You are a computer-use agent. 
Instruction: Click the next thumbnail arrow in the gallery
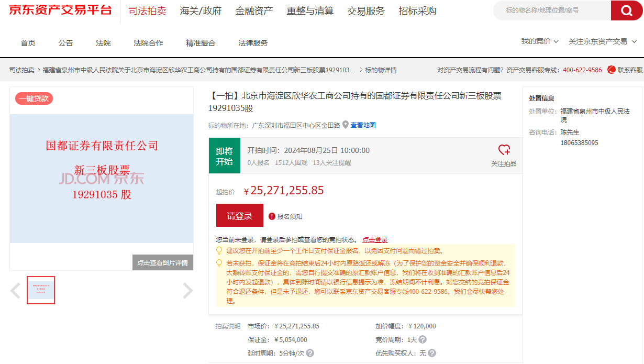pos(187,291)
